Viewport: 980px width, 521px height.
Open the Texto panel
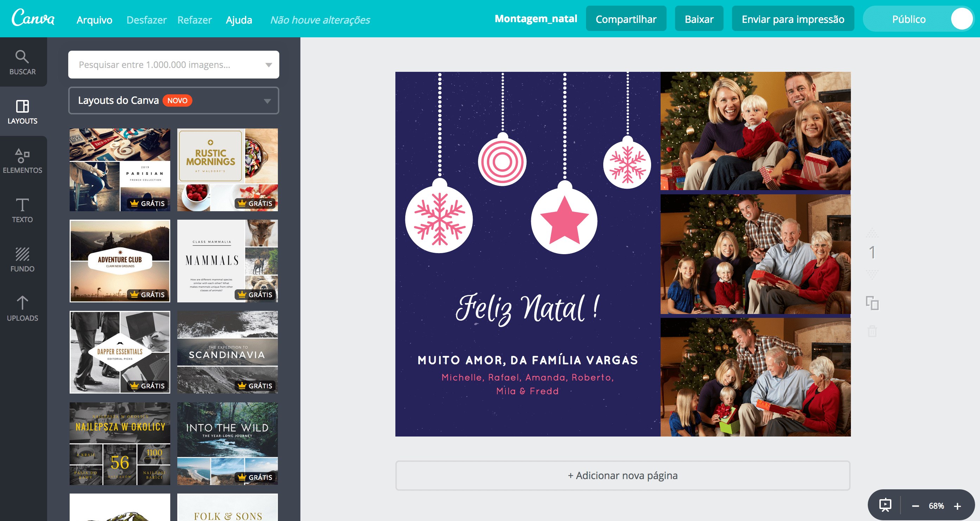pos(23,210)
